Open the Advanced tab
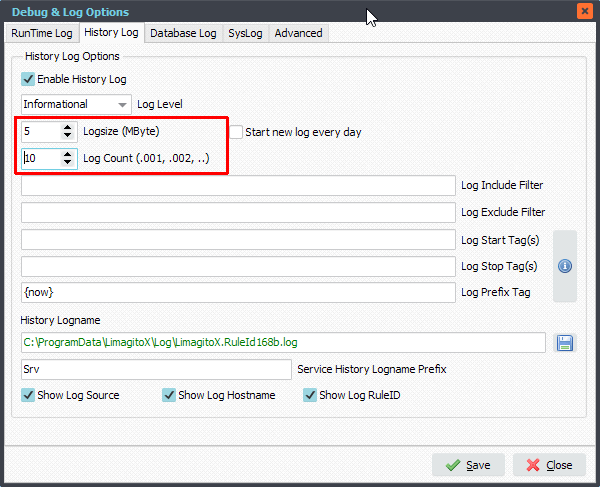Screen dimensions: 600x487 (x=298, y=33)
